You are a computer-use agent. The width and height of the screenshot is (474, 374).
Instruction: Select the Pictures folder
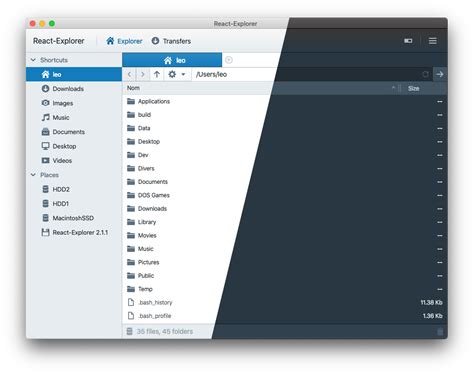(285, 262)
